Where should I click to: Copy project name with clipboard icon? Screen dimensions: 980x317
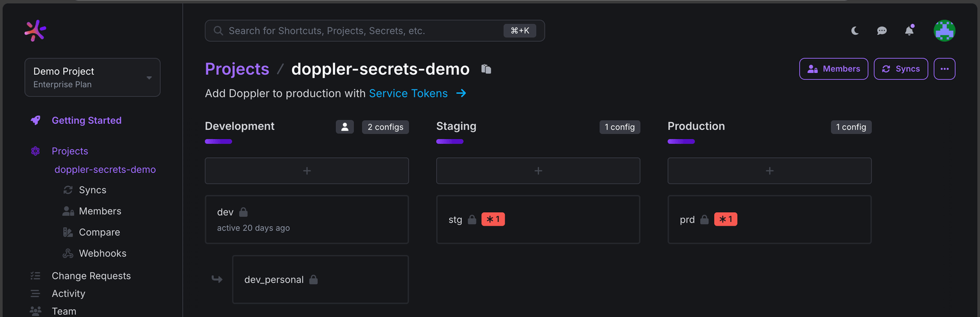pos(486,69)
